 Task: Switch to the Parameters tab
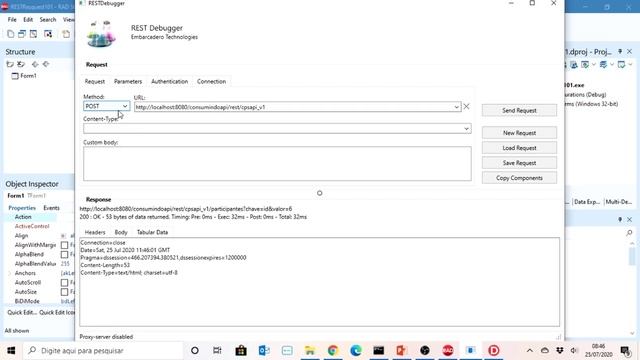(128, 82)
